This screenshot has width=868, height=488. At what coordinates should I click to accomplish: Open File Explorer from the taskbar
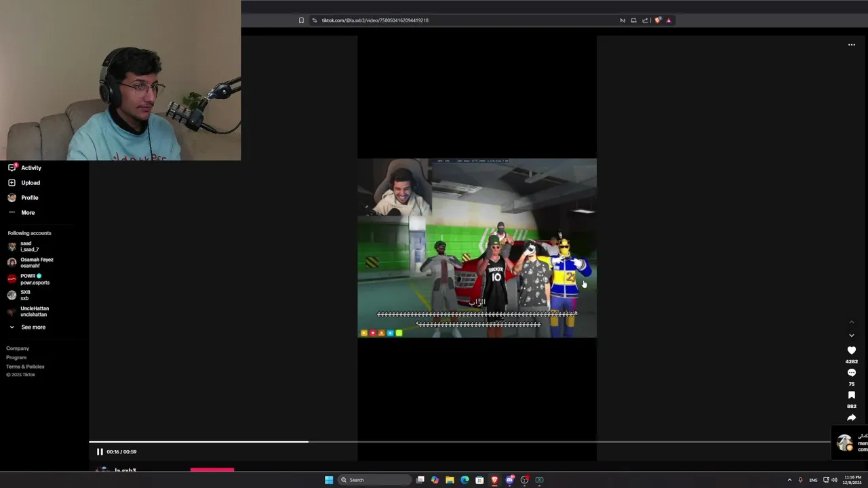tap(450, 480)
